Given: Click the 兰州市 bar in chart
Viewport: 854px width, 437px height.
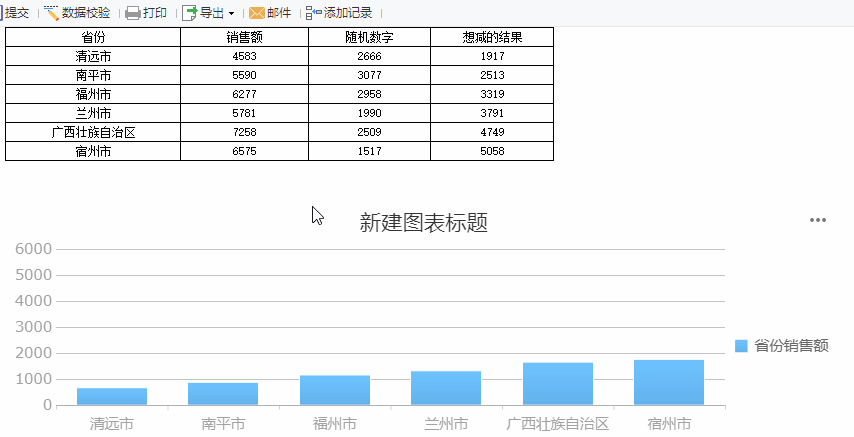Looking at the screenshot, I should point(446,388).
